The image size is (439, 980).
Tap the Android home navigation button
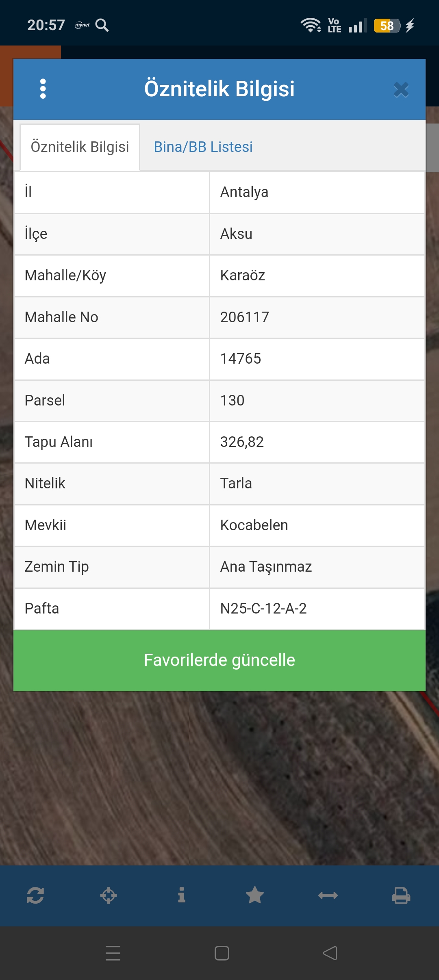pos(222,953)
